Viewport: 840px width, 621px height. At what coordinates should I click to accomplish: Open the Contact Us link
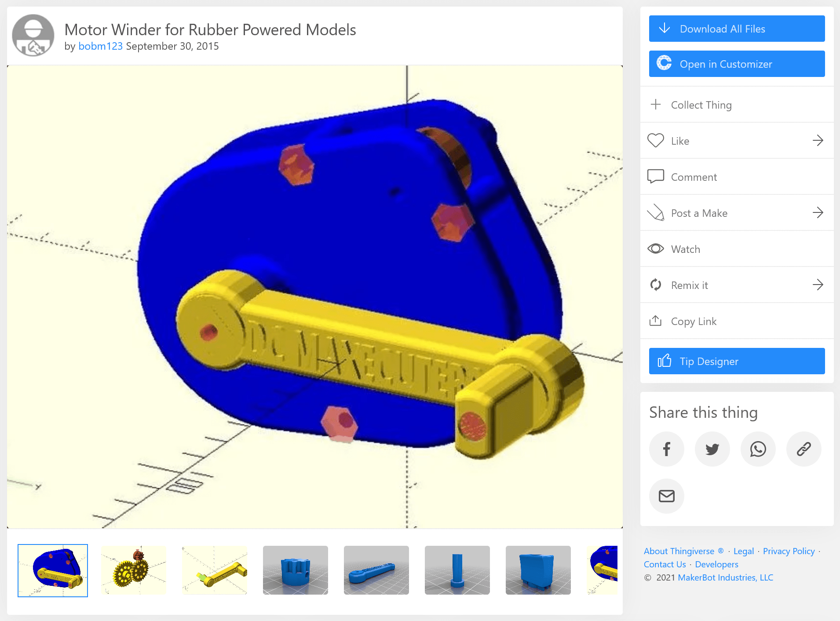click(x=665, y=564)
